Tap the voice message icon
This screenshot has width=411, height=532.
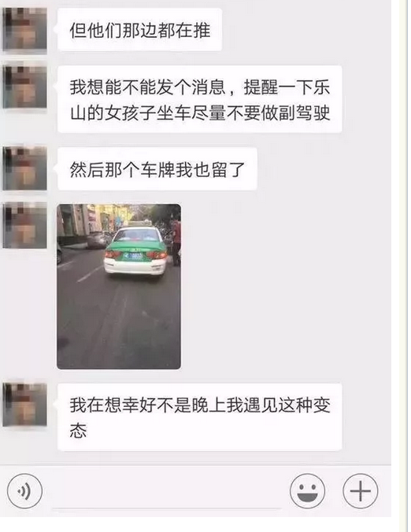24,490
